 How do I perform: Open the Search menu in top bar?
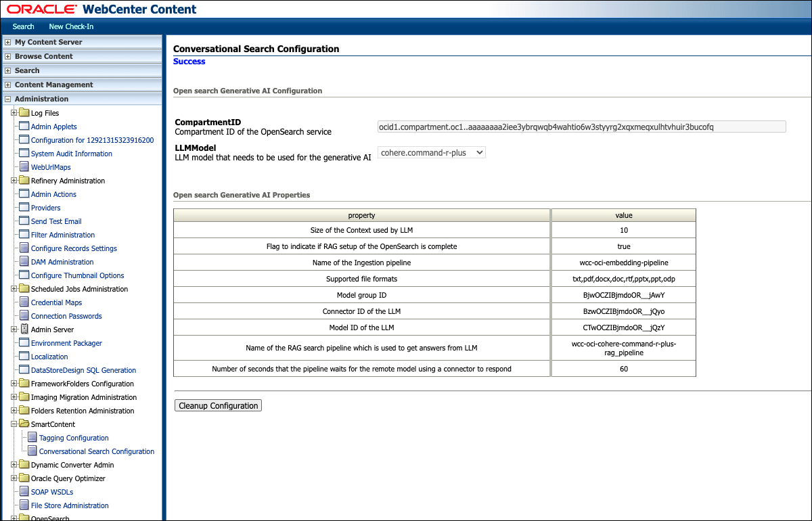pyautogui.click(x=23, y=26)
